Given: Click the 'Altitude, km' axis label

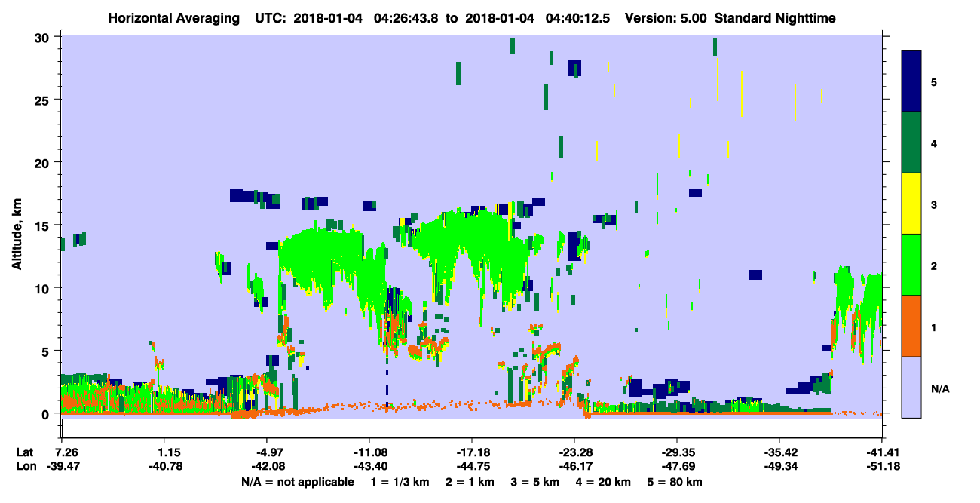Looking at the screenshot, I should tap(17, 234).
